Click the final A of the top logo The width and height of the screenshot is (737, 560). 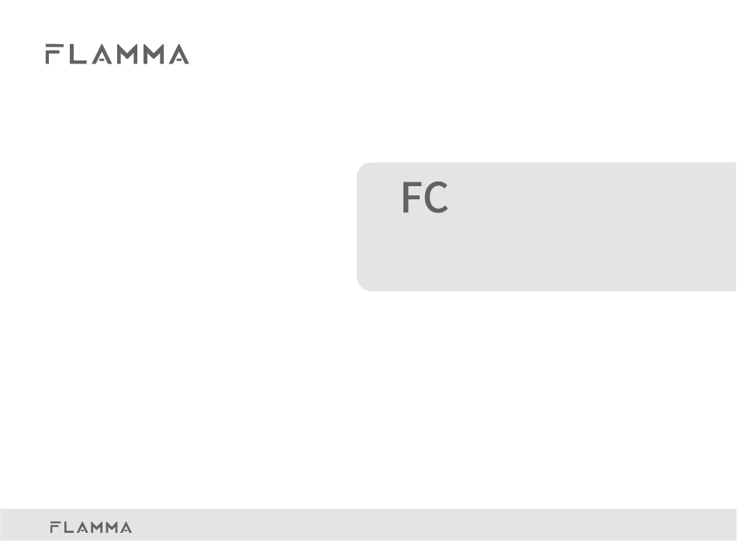coord(178,54)
